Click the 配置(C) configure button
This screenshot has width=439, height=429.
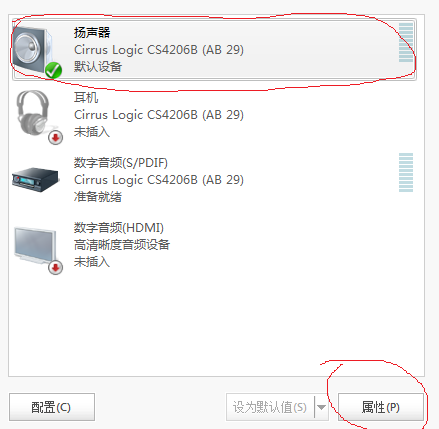[52, 407]
